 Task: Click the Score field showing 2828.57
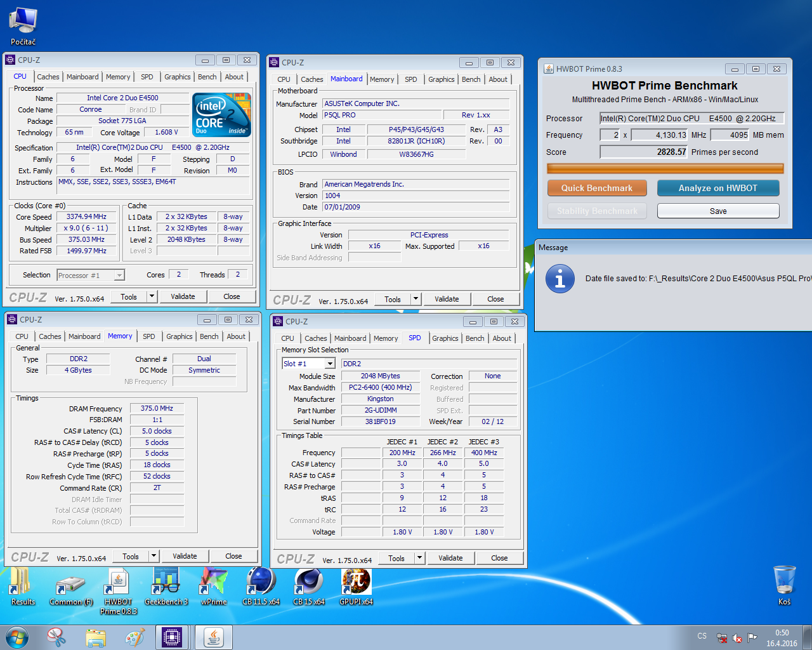(x=644, y=152)
